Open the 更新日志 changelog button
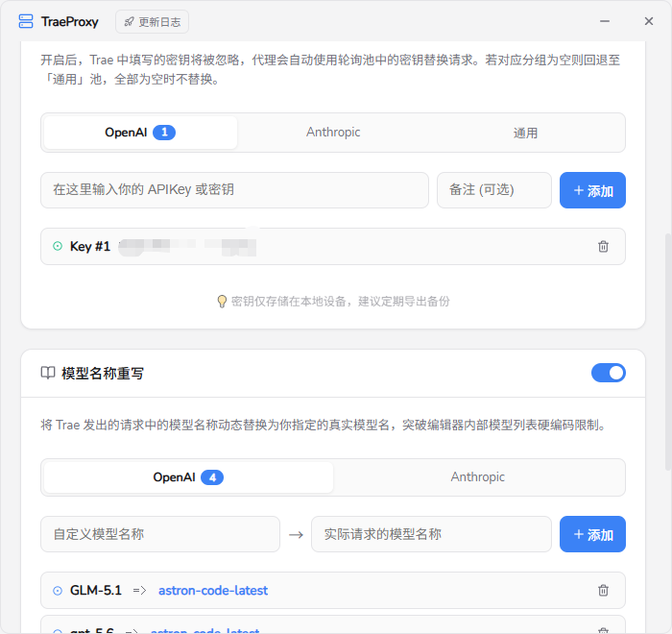This screenshot has width=672, height=634. click(x=152, y=22)
